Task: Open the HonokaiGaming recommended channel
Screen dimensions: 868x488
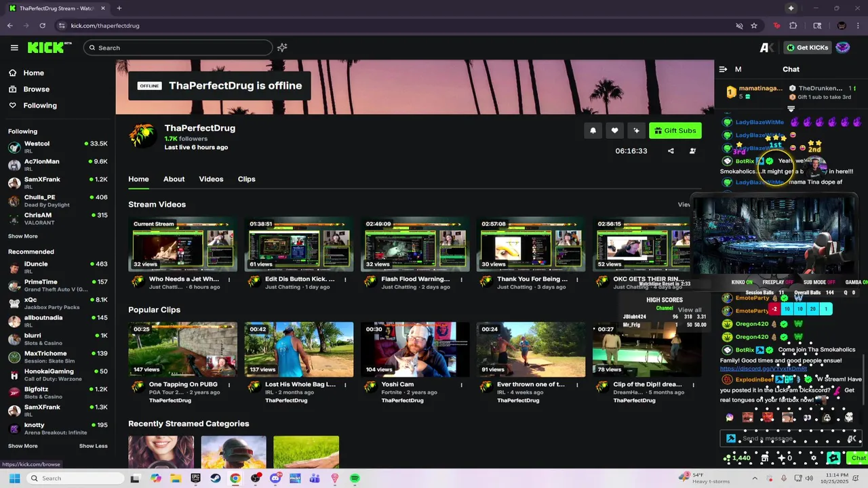Action: pyautogui.click(x=58, y=375)
